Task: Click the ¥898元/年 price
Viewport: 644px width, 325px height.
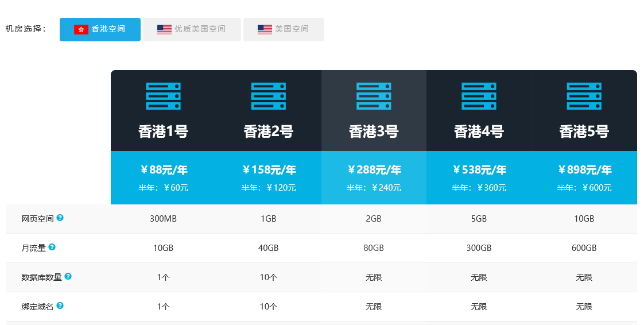Action: coord(584,170)
